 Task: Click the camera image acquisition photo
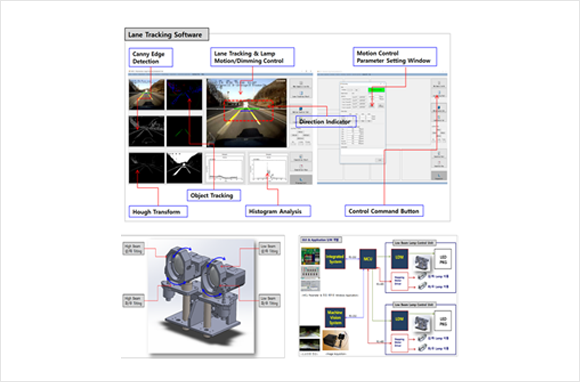[x=335, y=340]
